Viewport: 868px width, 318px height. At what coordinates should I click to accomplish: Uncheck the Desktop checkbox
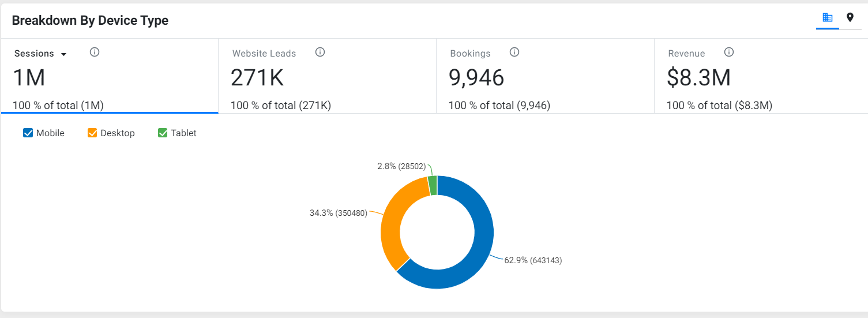(x=92, y=133)
